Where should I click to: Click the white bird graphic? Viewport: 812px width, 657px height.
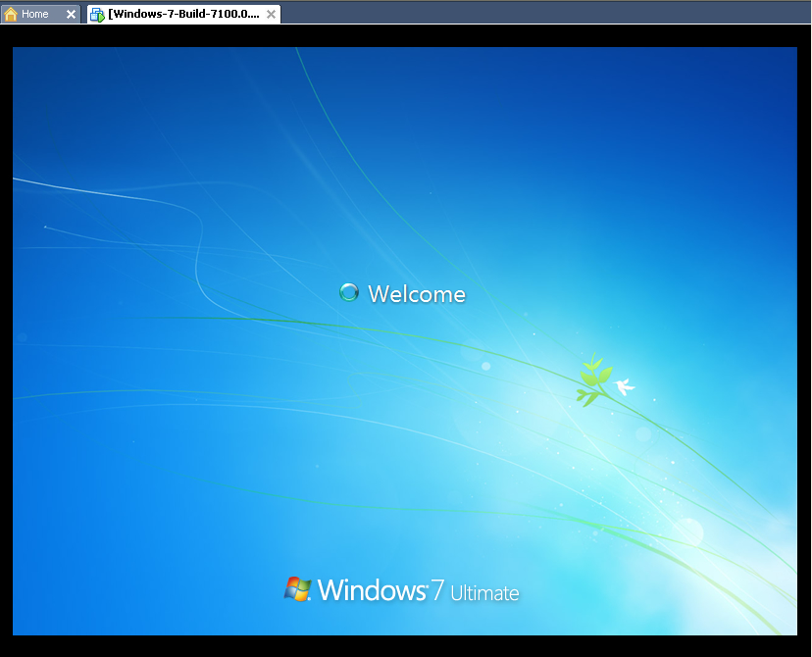click(624, 386)
